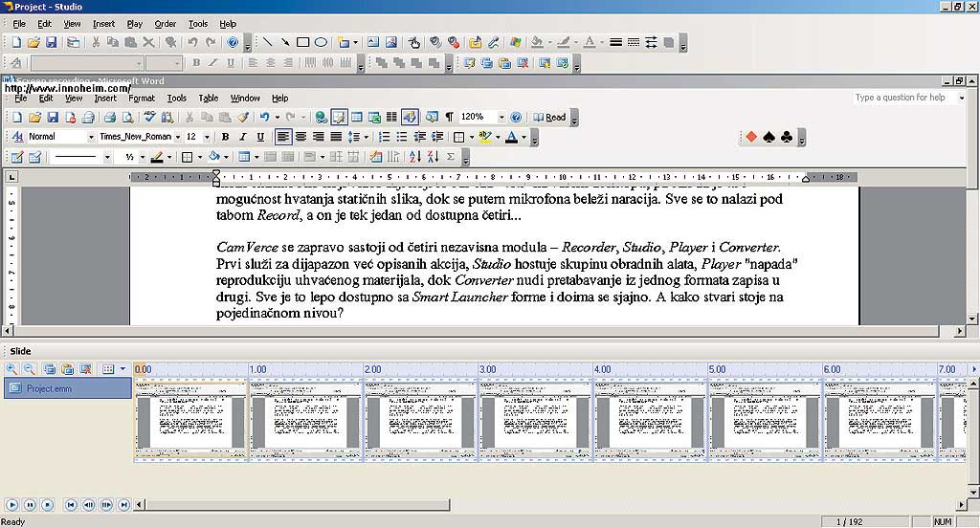Viewport: 980px width, 528px height.
Task: Toggle center alignment in Word
Action: click(301, 137)
